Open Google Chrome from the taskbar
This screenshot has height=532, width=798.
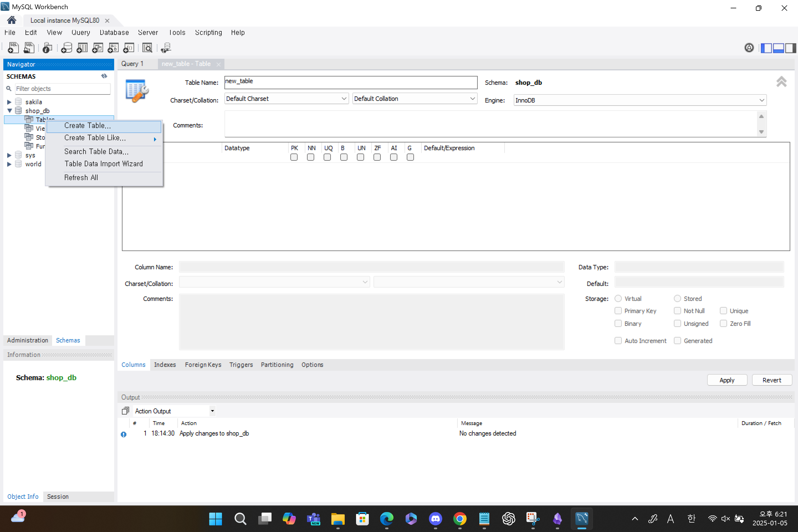click(x=460, y=519)
